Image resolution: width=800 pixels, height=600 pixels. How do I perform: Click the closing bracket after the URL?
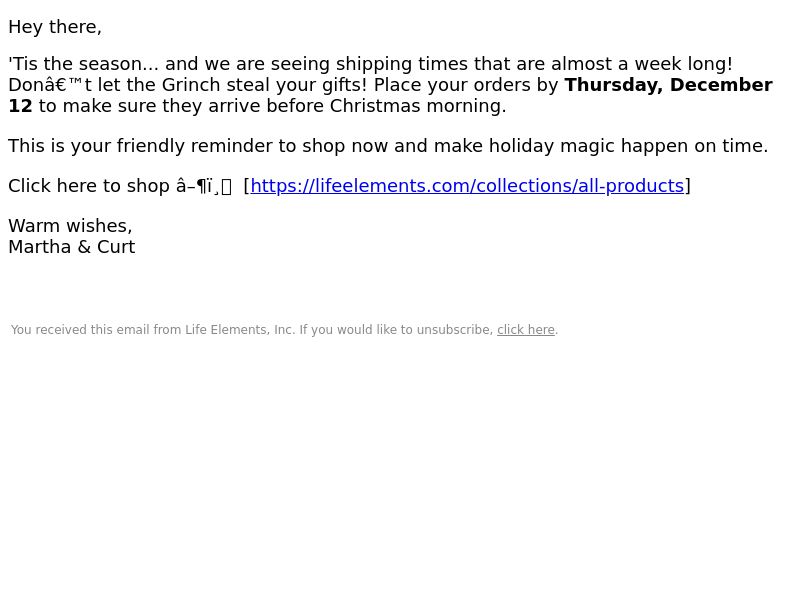[x=688, y=186]
